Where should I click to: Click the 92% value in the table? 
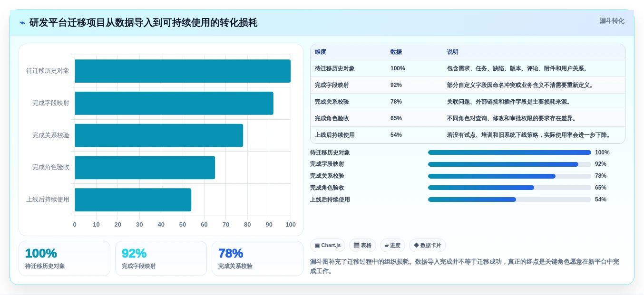[396, 85]
